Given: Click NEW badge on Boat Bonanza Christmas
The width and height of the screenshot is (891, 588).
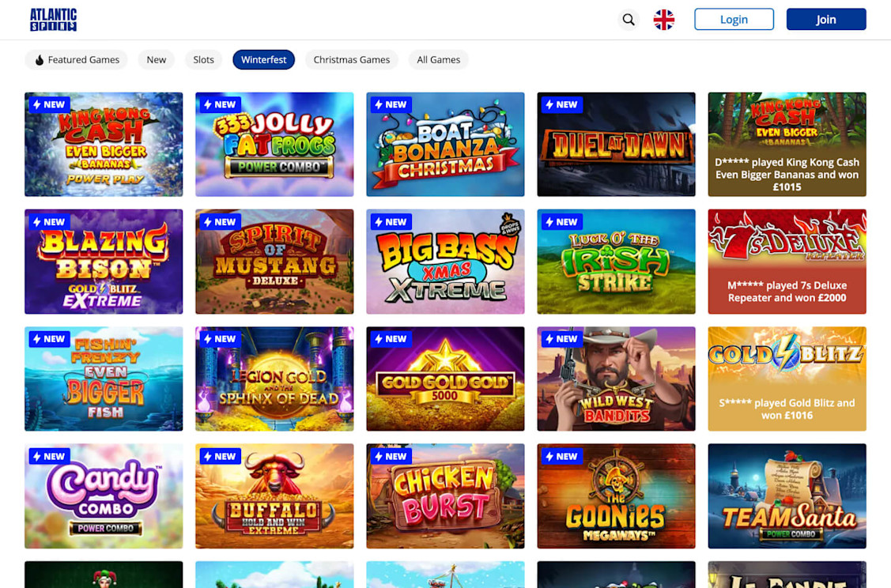Looking at the screenshot, I should [391, 104].
